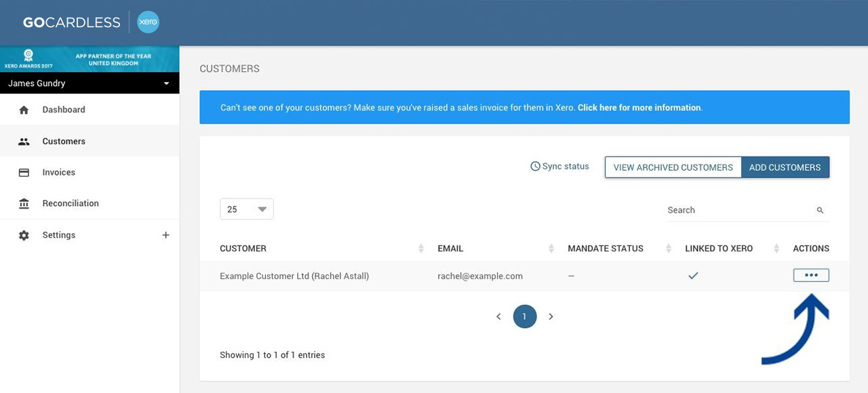Click the Xero round logo
Viewport: 868px width, 393px height.
click(x=148, y=22)
